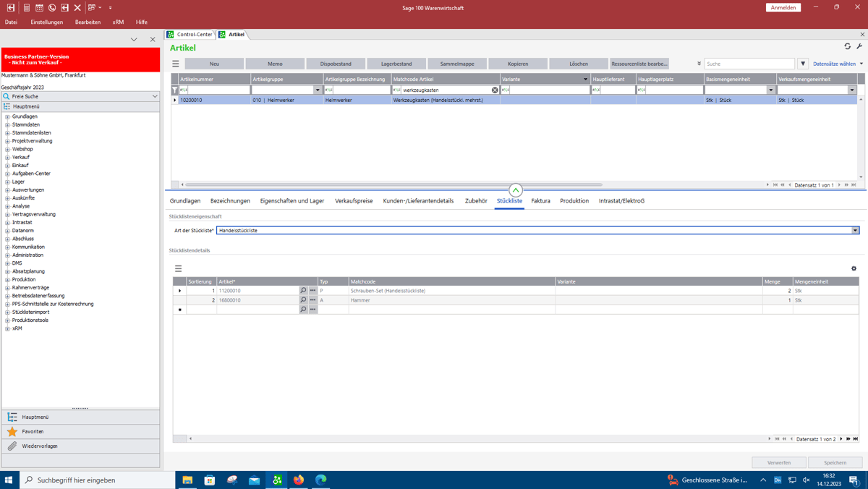Screen dimensions: 868x489
Task: Open Favoriten in the left pane
Action: 80,431
